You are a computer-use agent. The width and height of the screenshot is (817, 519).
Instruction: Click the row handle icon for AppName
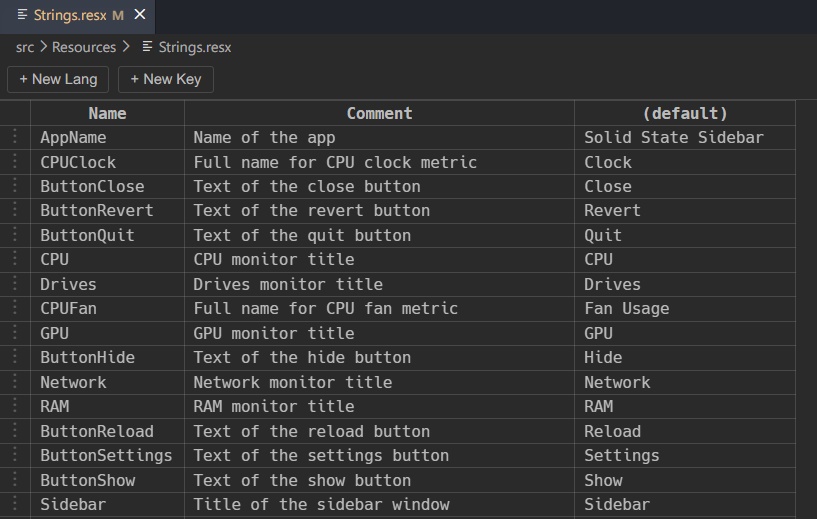(x=15, y=136)
